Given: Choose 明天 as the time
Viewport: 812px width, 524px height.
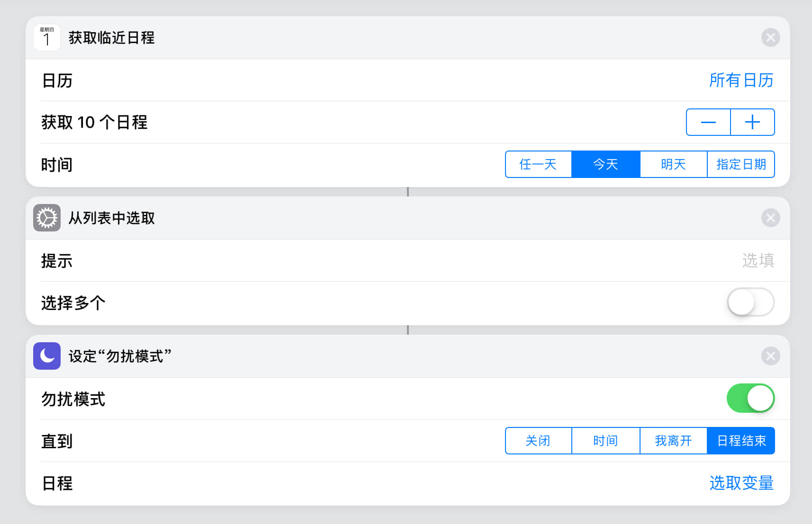Looking at the screenshot, I should pos(673,164).
